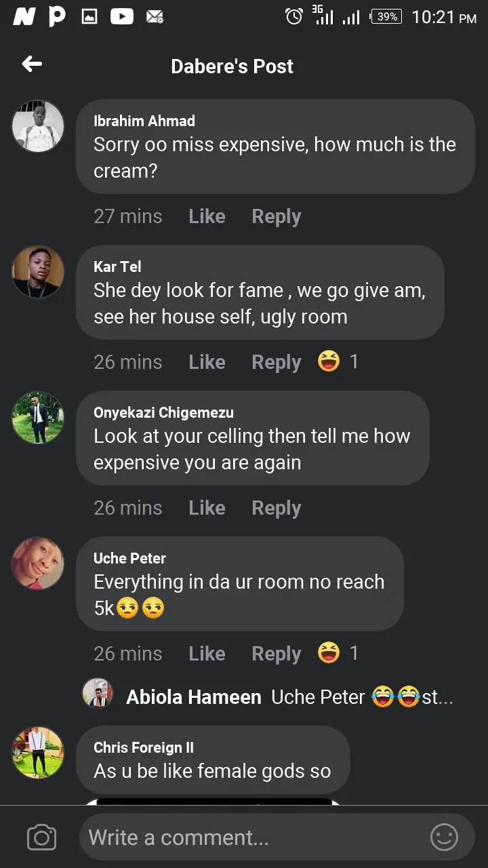Viewport: 488px width, 868px height.
Task: Like Ibrahim Ahmad's comment
Action: click(207, 216)
